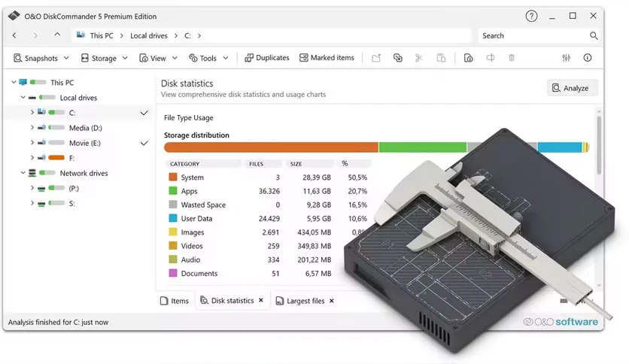Click the chevron after C: in breadcrumb
This screenshot has height=364, width=629.
tap(199, 35)
